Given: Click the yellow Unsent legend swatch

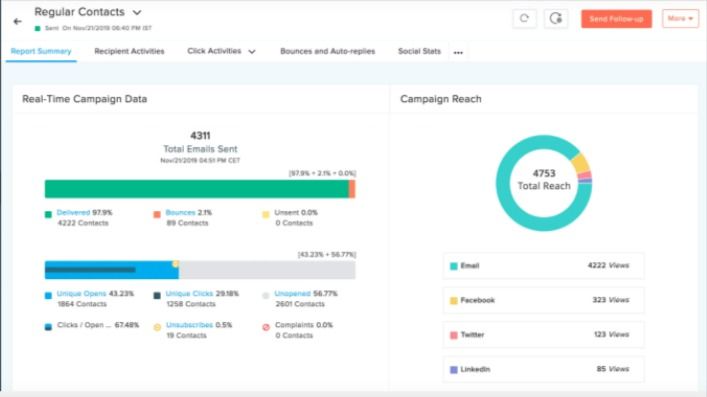Looking at the screenshot, I should coord(266,215).
